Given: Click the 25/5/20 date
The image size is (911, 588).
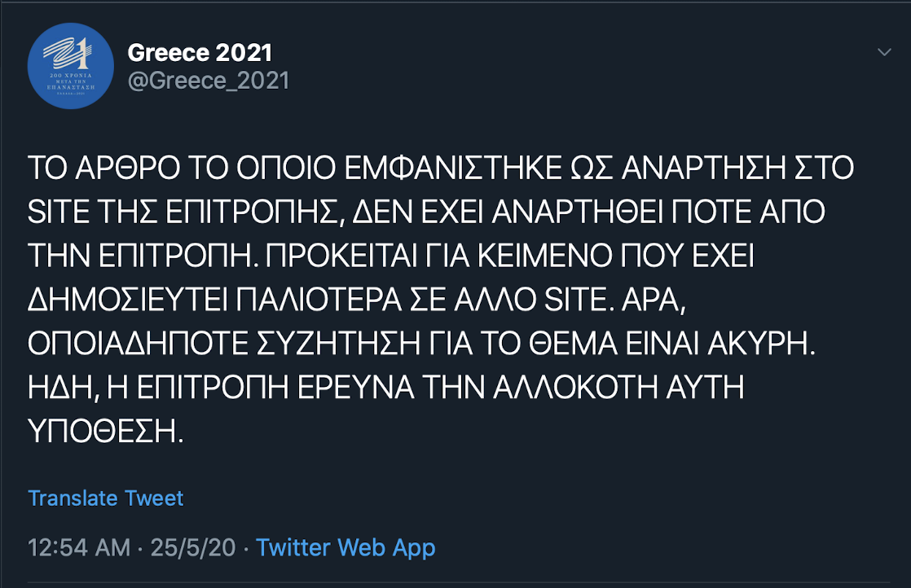Looking at the screenshot, I should coord(195,547).
